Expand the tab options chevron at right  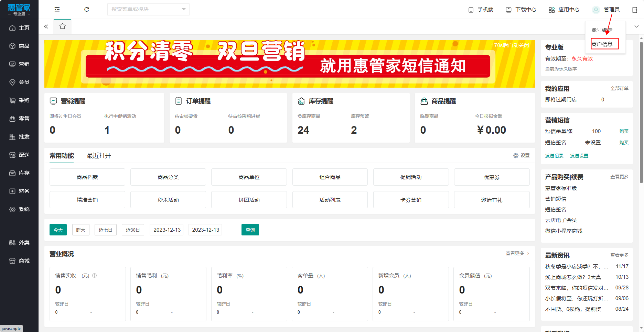click(x=636, y=26)
